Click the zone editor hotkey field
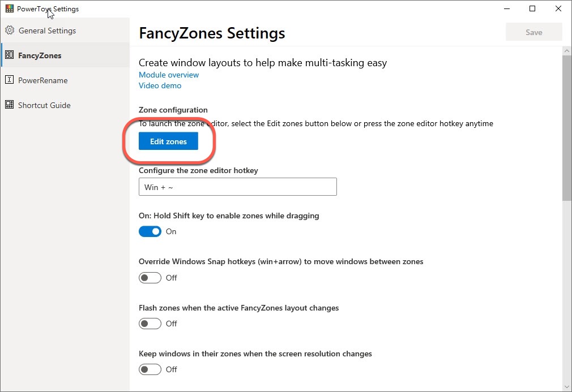Viewport: 572px width, 392px height. tap(238, 187)
